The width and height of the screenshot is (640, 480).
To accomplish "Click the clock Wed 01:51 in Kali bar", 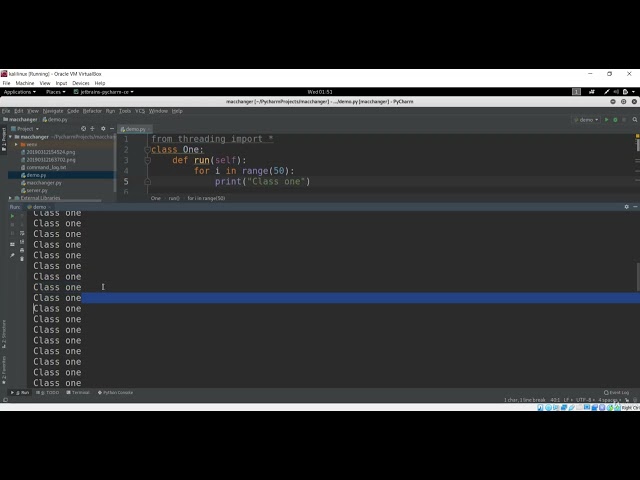I will 320,92.
